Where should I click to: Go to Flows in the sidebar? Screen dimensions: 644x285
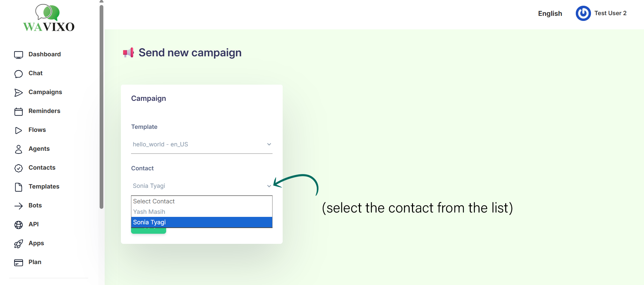37,130
